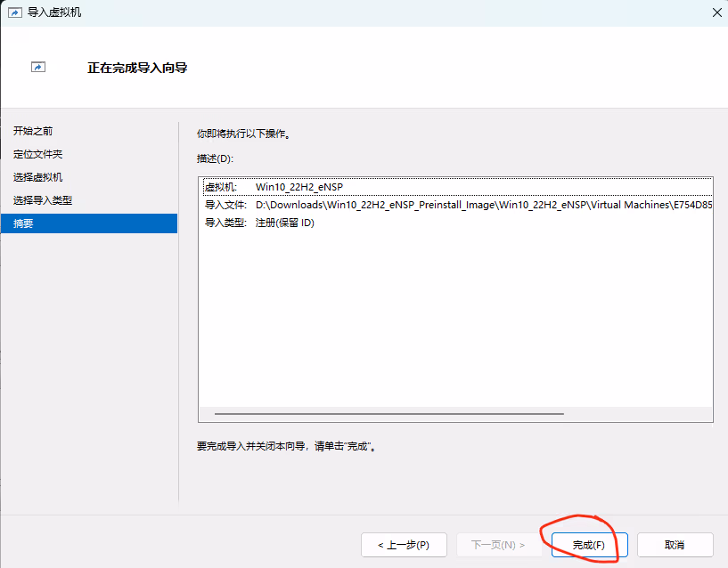Click the import wizard icon in title bar
The image size is (728, 568).
coord(14,12)
